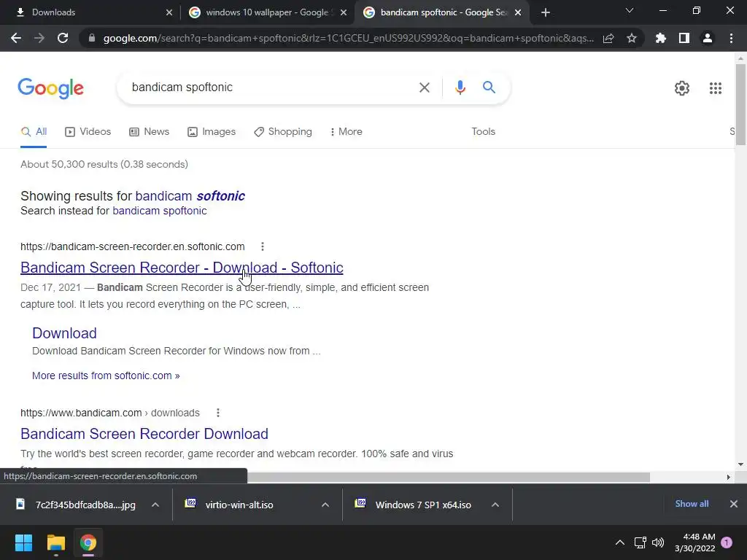Open the Chrome profile avatar

708,38
